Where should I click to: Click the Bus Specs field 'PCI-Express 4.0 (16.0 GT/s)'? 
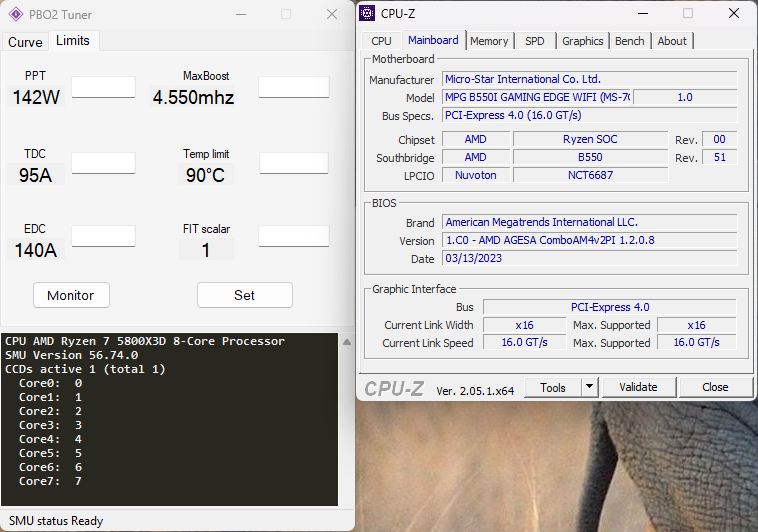tap(590, 115)
